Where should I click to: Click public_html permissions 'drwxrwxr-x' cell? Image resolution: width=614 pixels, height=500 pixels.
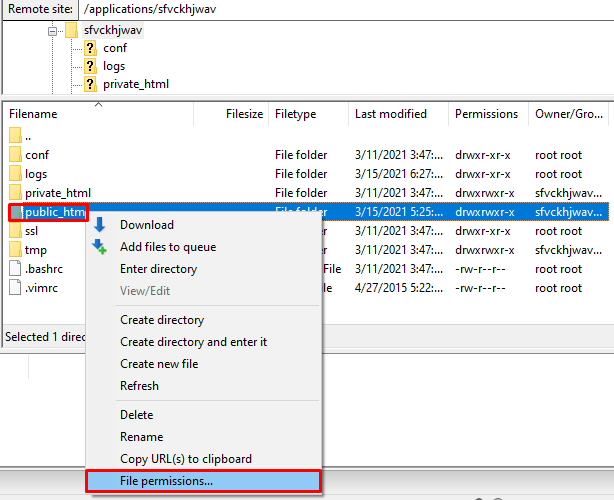[485, 212]
